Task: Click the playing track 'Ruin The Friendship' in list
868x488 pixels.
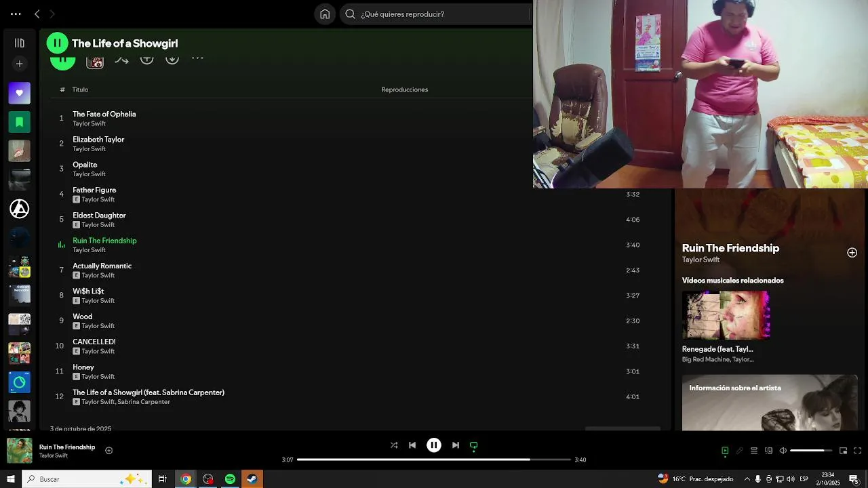Action: (104, 241)
